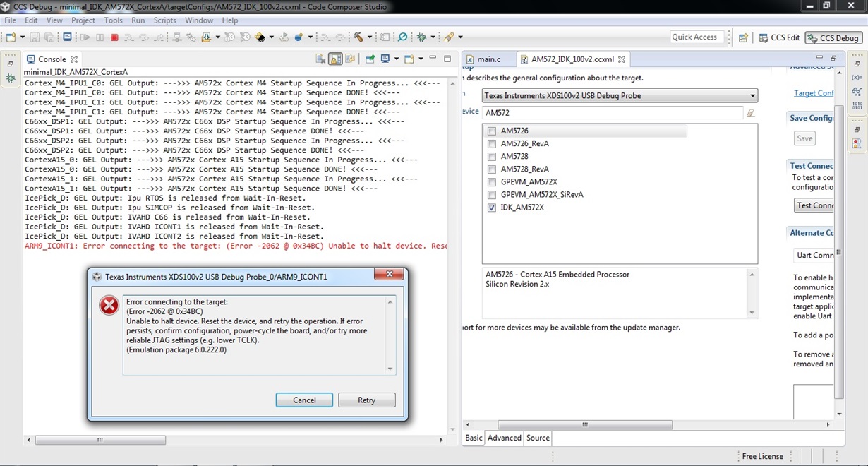Open the Run menu

click(x=138, y=20)
